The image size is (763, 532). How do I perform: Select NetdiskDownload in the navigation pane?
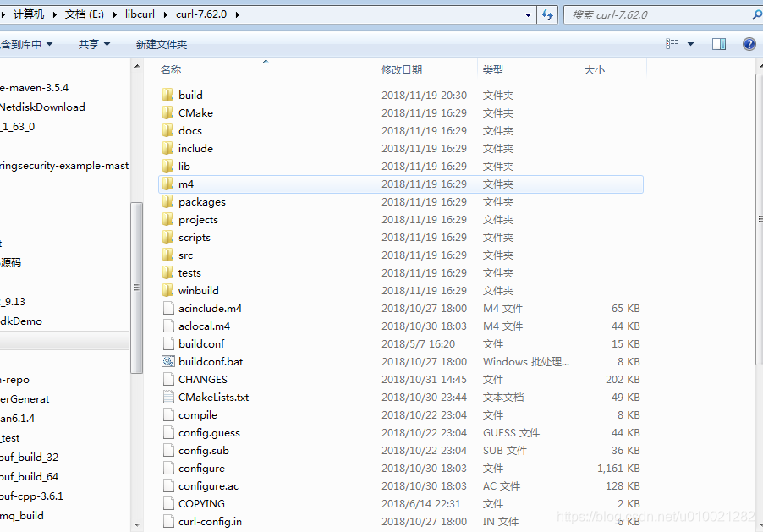(42, 107)
